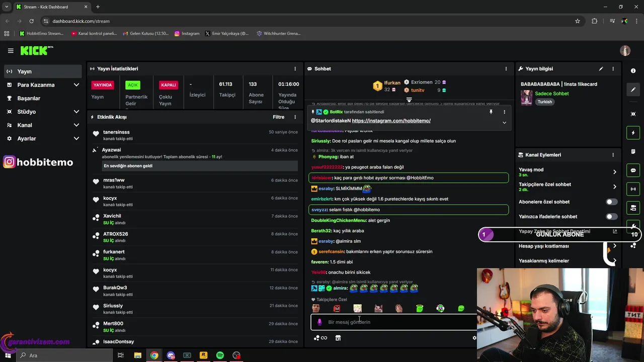Open Yayın İstatistikleri panel three-dot menu
644x362 pixels.
pyautogui.click(x=295, y=69)
